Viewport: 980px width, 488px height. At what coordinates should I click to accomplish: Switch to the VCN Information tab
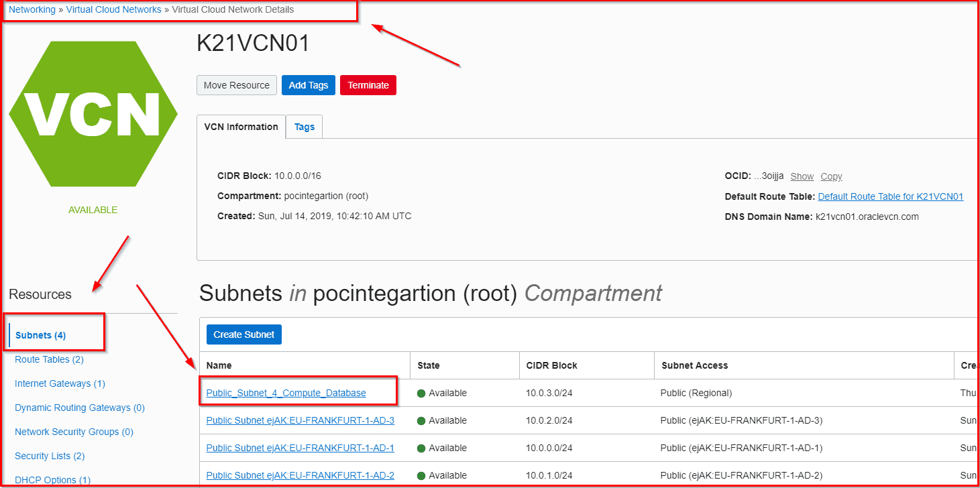point(241,126)
